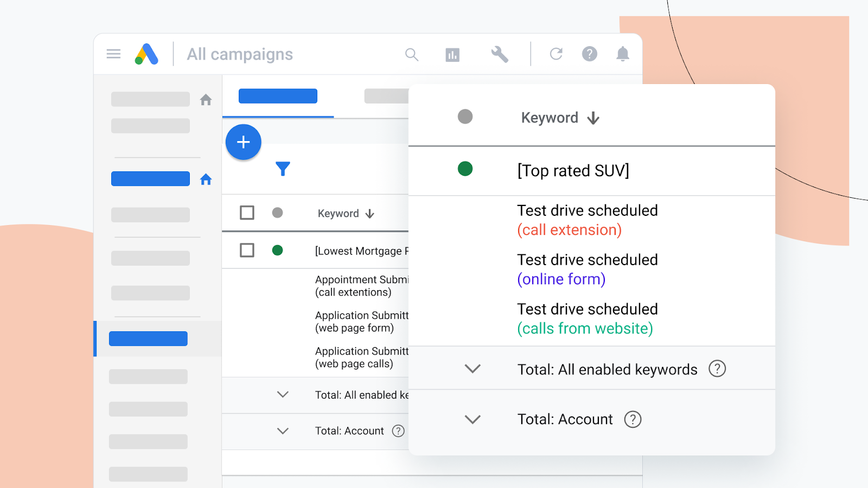Open the hamburger navigation menu

pyautogui.click(x=113, y=54)
